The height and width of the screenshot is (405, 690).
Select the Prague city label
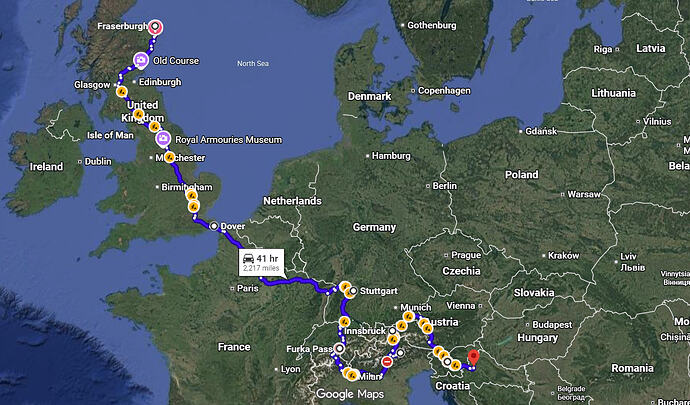[466, 255]
